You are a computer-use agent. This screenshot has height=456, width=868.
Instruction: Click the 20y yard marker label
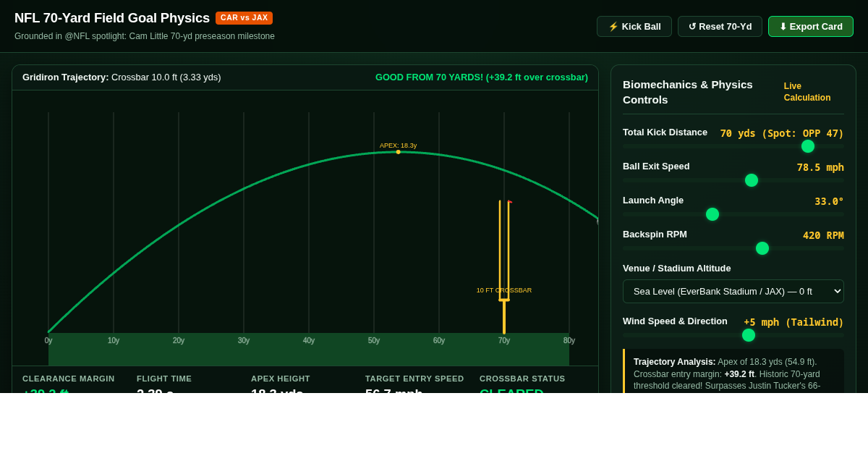(x=179, y=340)
